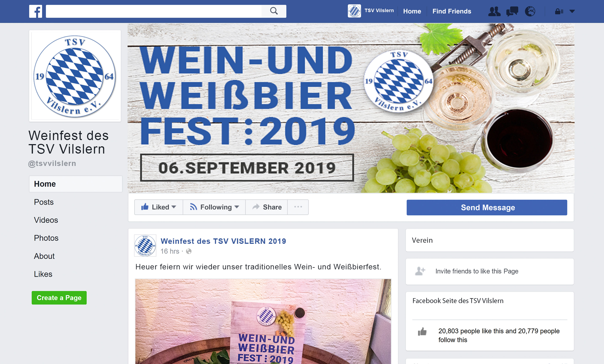Open the messages chat icon
This screenshot has height=364, width=604.
pyautogui.click(x=512, y=11)
